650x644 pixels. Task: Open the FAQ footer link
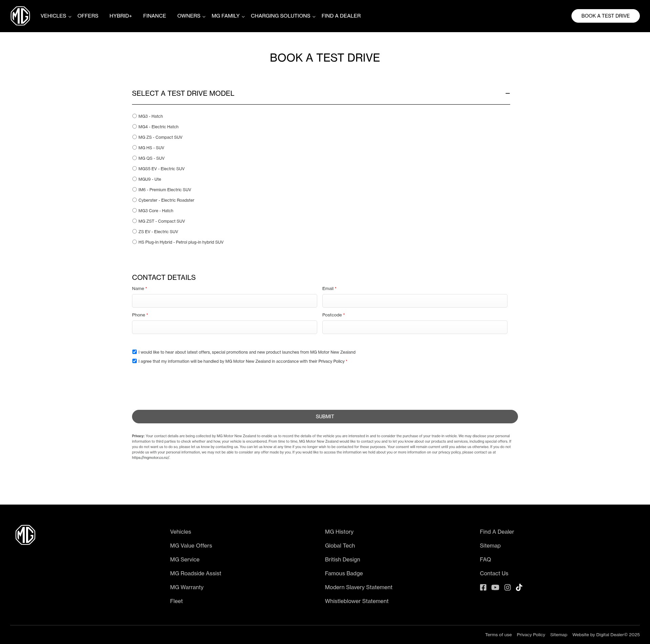click(x=485, y=560)
